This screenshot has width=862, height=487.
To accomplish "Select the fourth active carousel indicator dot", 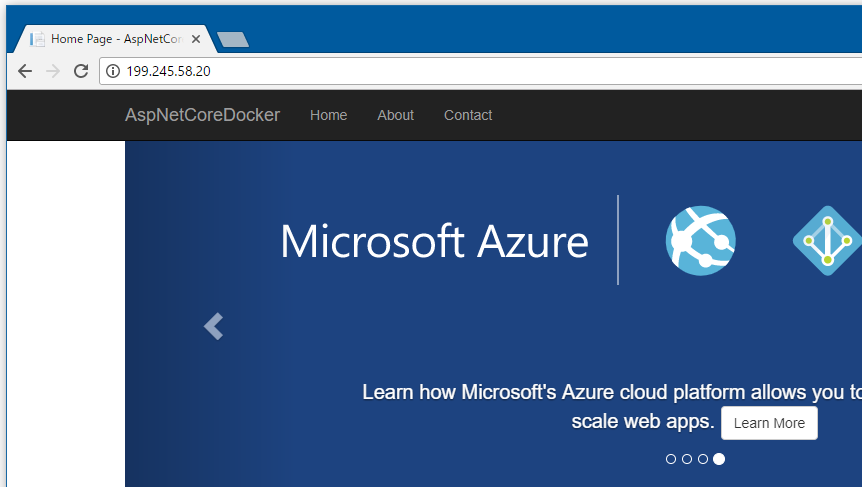I will (719, 459).
